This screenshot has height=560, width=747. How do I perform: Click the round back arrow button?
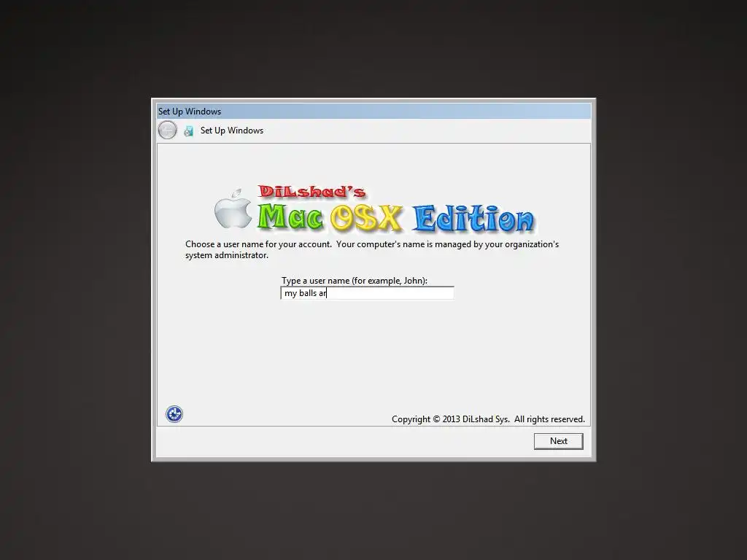coord(167,130)
